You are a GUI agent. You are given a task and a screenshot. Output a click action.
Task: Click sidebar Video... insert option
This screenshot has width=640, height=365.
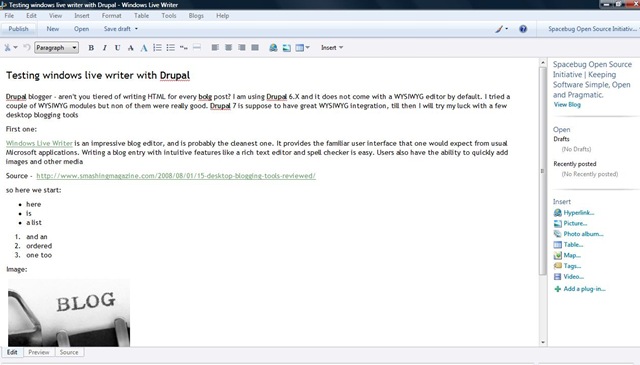click(x=569, y=276)
